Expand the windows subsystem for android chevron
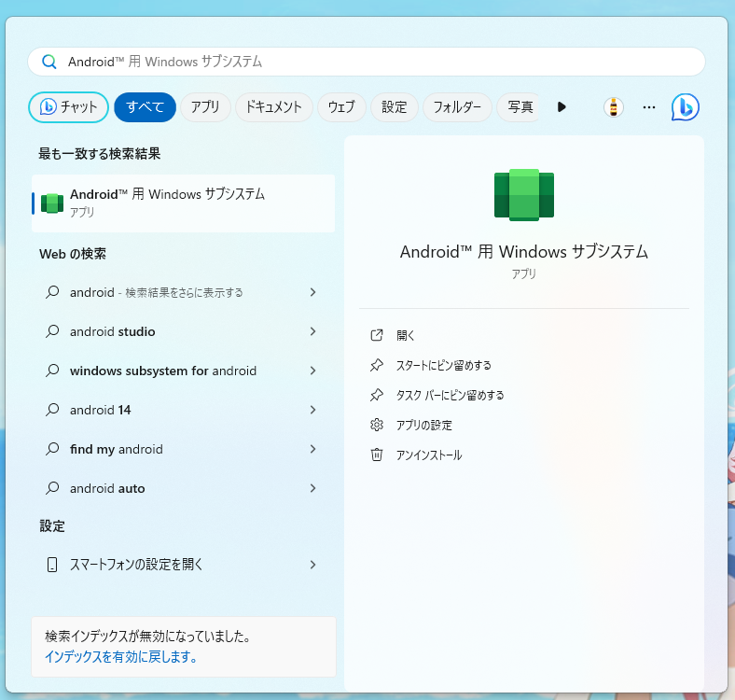The height and width of the screenshot is (700, 735). [313, 371]
